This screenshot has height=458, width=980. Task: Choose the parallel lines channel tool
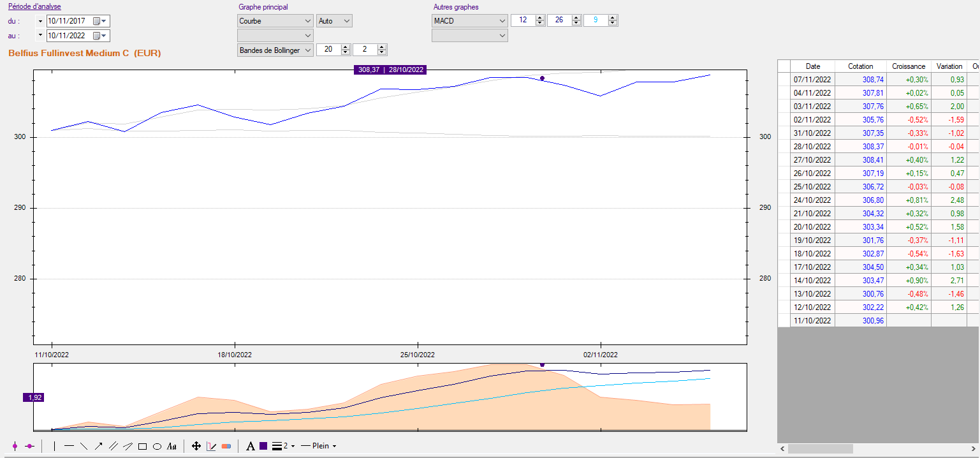pyautogui.click(x=113, y=446)
